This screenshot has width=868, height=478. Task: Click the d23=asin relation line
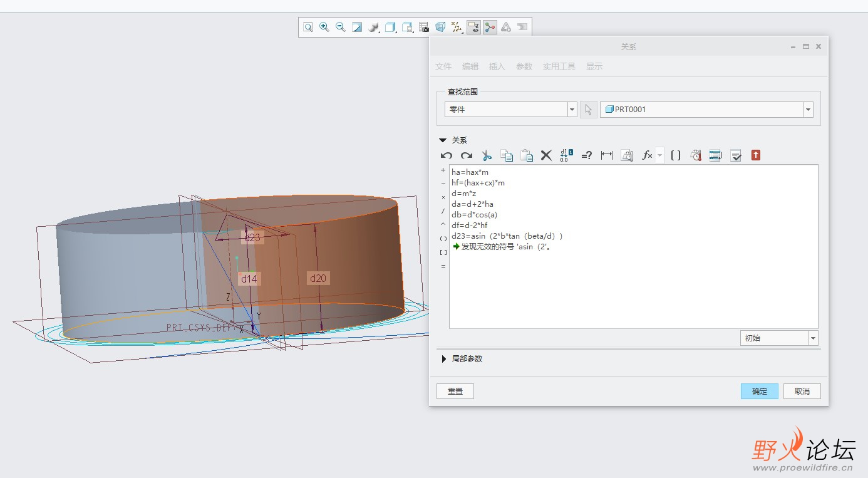507,236
